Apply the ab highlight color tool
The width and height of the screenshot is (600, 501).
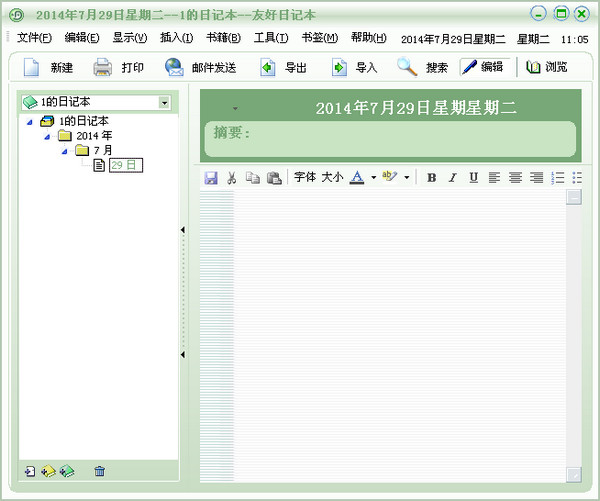(x=390, y=177)
